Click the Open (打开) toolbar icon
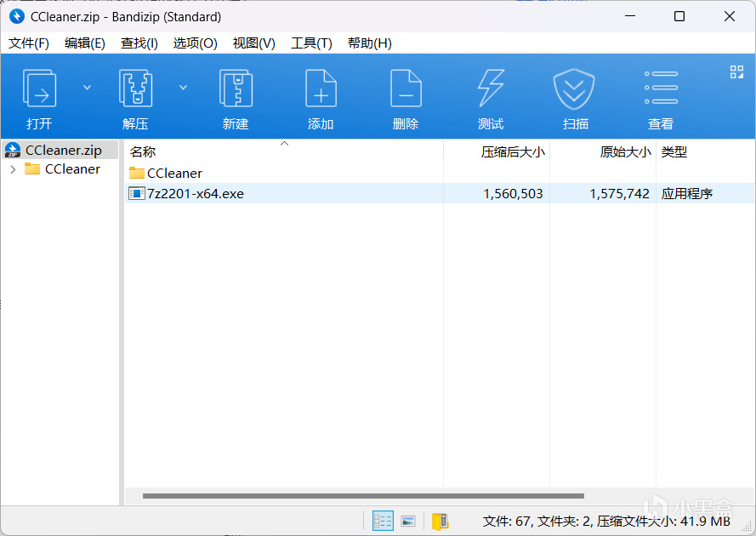This screenshot has height=536, width=756. coord(39,88)
